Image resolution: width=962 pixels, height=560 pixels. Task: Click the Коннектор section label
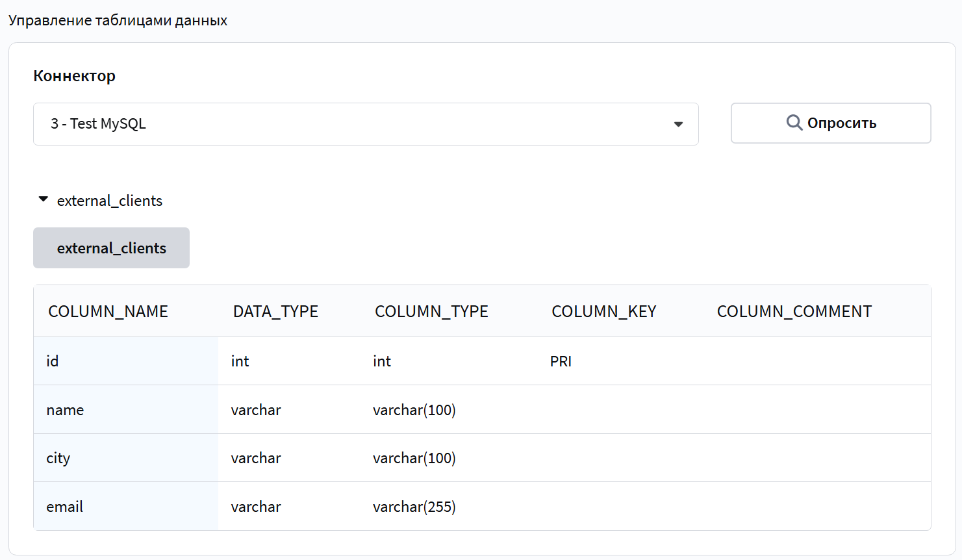(x=75, y=76)
